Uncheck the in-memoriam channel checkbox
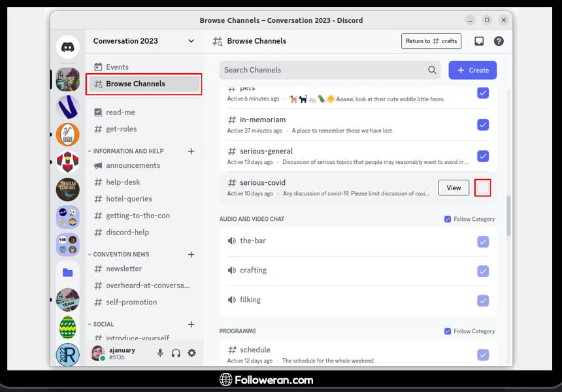The width and height of the screenshot is (562, 392). [x=483, y=124]
